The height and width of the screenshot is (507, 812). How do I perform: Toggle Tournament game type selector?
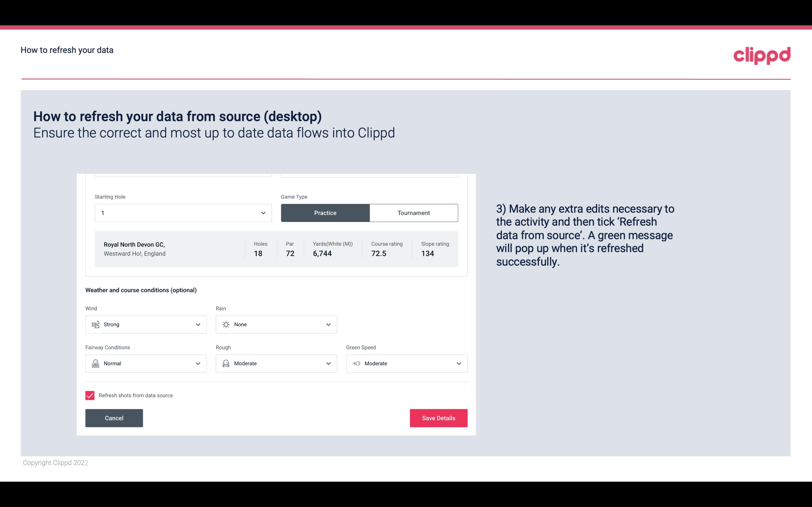[x=414, y=213]
